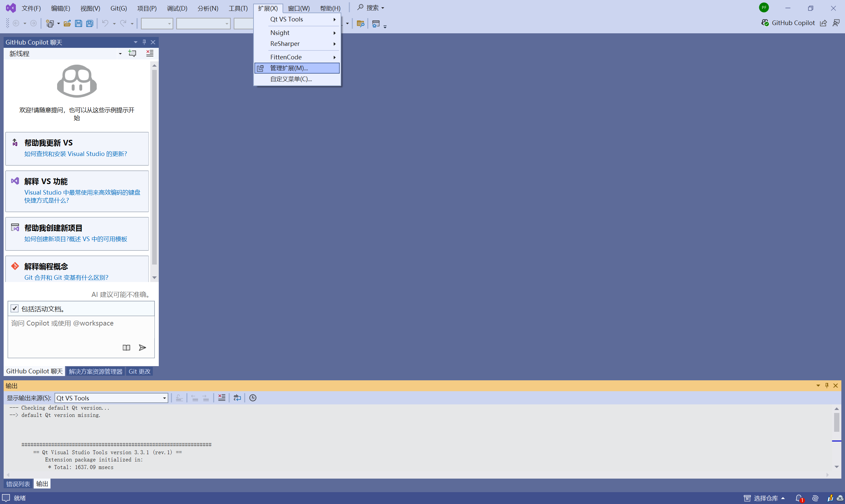Screen dimensions: 845x504
Task: Click the 帮助我更新 VS prompt card
Action: click(x=77, y=148)
